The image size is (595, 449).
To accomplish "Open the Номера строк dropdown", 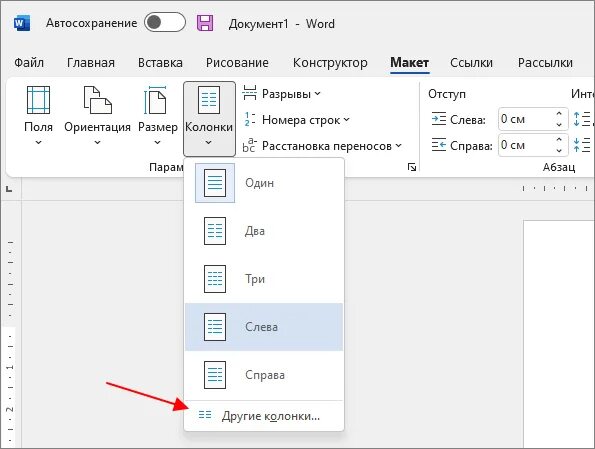I will pyautogui.click(x=296, y=120).
